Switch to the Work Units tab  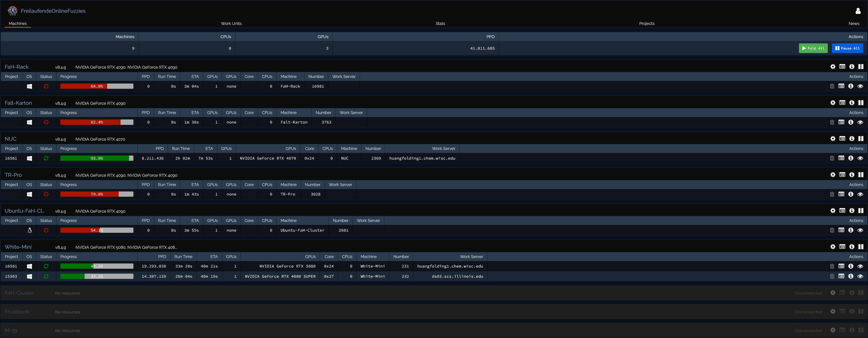(231, 24)
